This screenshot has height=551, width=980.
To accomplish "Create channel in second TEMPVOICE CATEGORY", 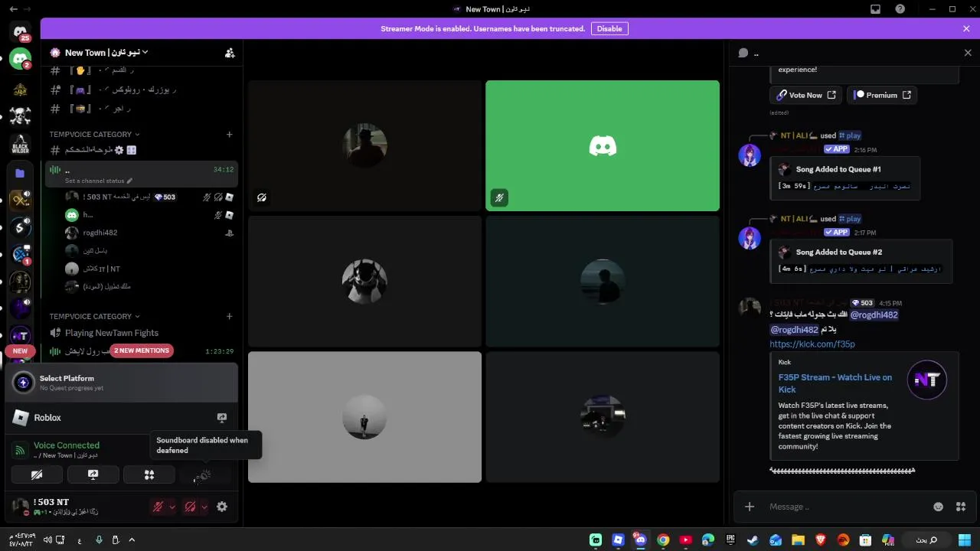I will click(x=229, y=316).
